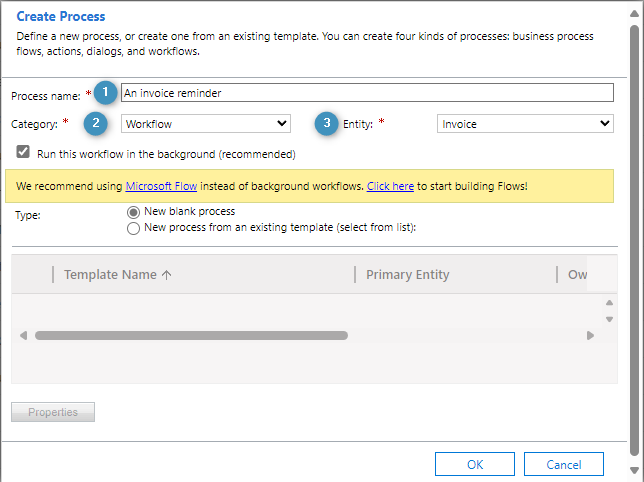Open the Microsoft Flow link

click(x=161, y=186)
